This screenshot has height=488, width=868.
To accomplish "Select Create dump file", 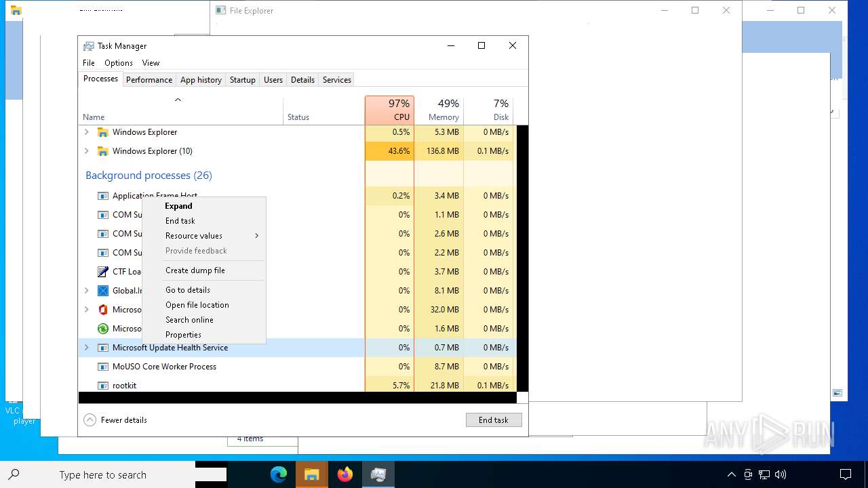I will [x=204, y=270].
